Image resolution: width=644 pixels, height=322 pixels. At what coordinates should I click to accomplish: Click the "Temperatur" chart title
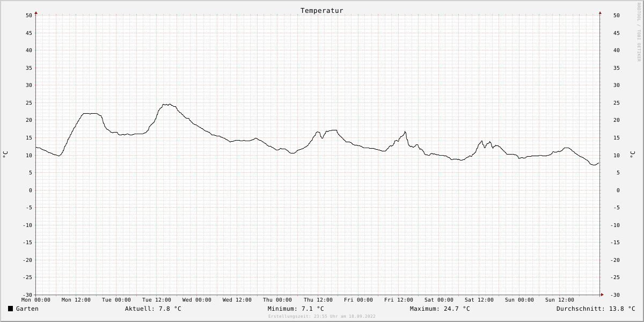click(322, 11)
